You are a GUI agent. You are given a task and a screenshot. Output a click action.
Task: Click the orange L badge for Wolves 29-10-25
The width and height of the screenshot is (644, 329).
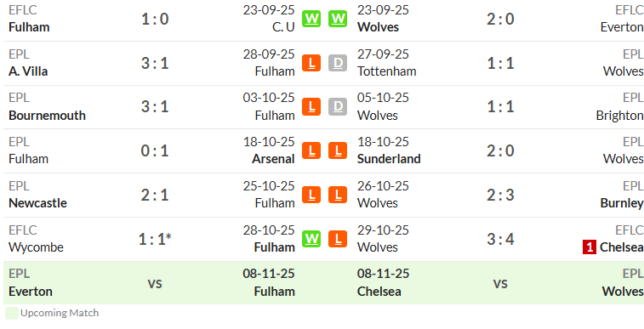[338, 239]
